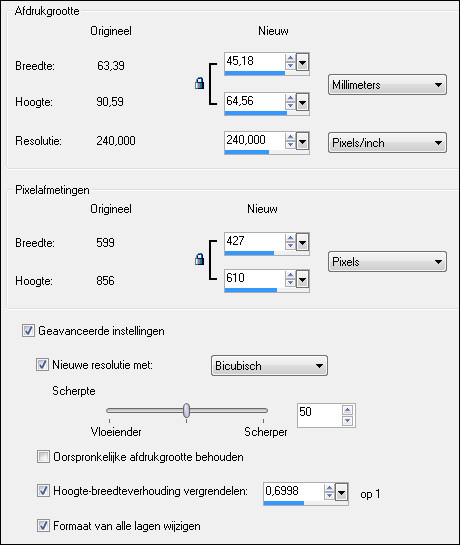Open the Pixels/inch resolution units dropdown
The width and height of the screenshot is (460, 545).
pos(387,143)
